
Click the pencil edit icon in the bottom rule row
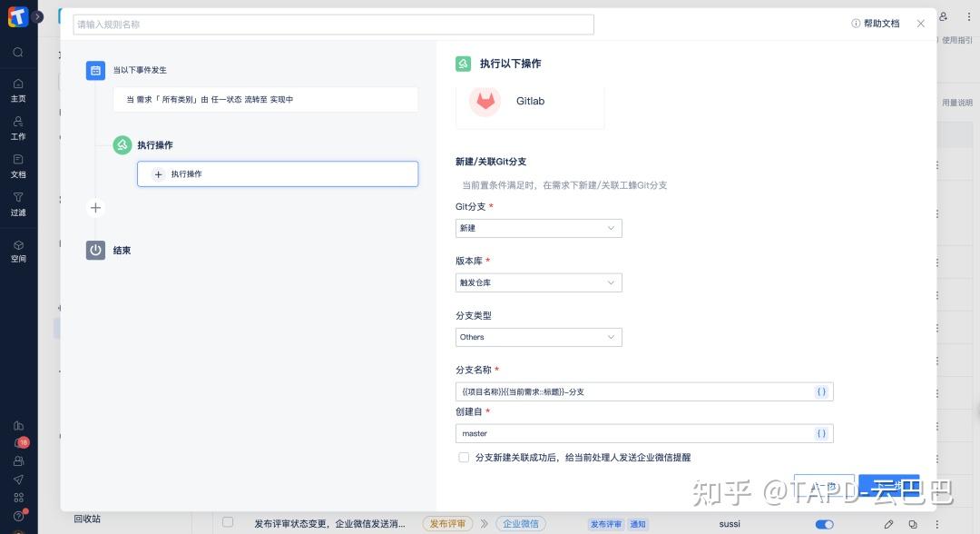tap(887, 524)
